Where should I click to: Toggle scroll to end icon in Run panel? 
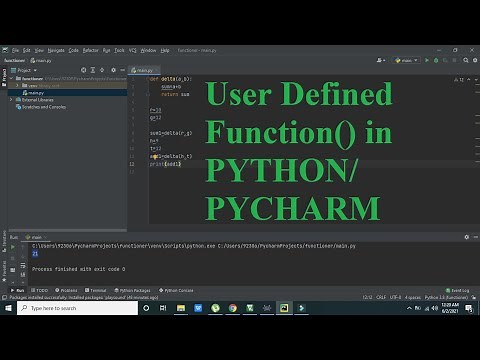[23, 274]
